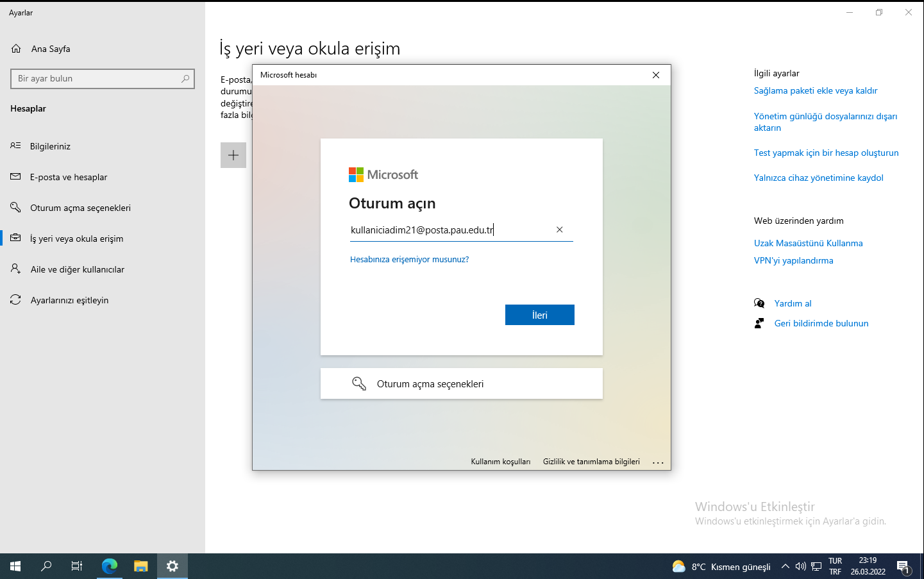This screenshot has height=579, width=924.
Task: Open Hesabınıza erişemiyor musunuz link
Action: tap(409, 260)
